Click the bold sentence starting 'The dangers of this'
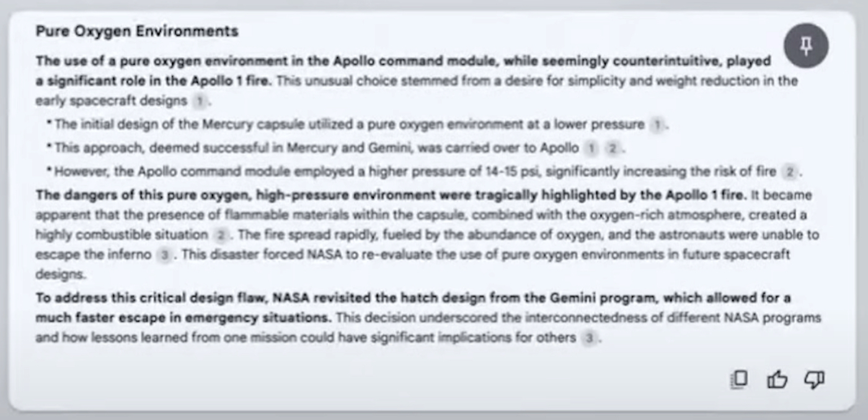Image resolution: width=868 pixels, height=420 pixels. 391,195
